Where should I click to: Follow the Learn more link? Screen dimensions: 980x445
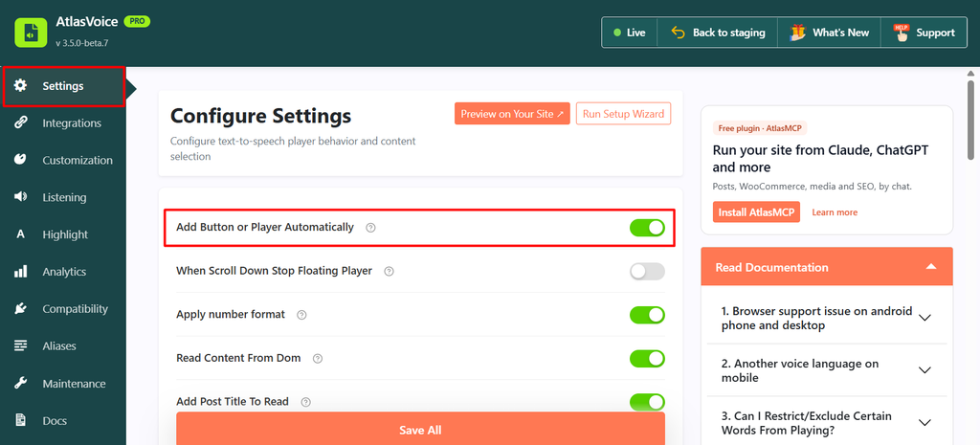835,212
